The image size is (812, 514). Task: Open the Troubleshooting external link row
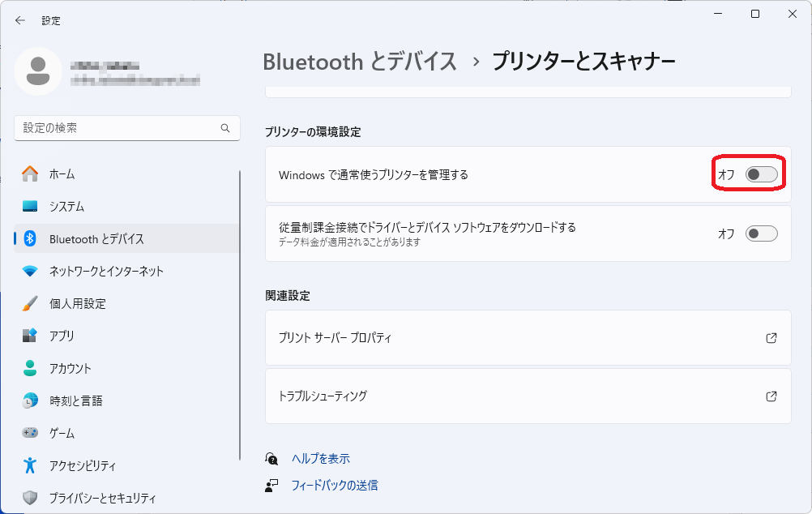[528, 396]
